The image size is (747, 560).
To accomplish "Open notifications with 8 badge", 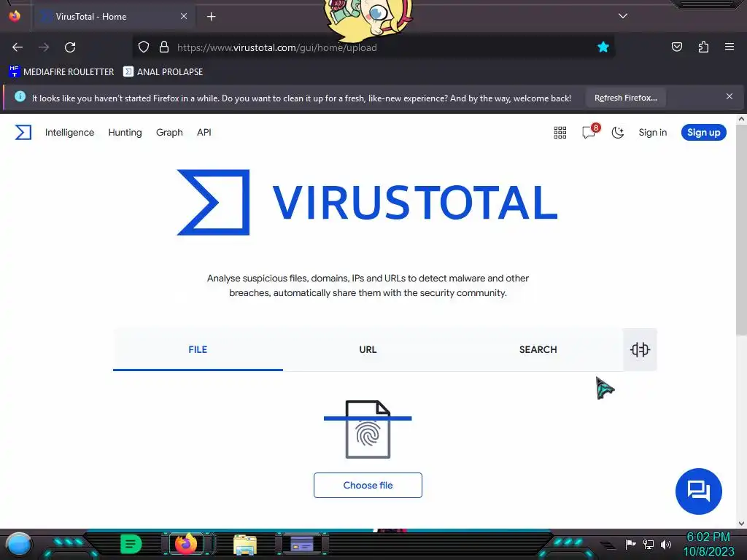I will 589,131.
